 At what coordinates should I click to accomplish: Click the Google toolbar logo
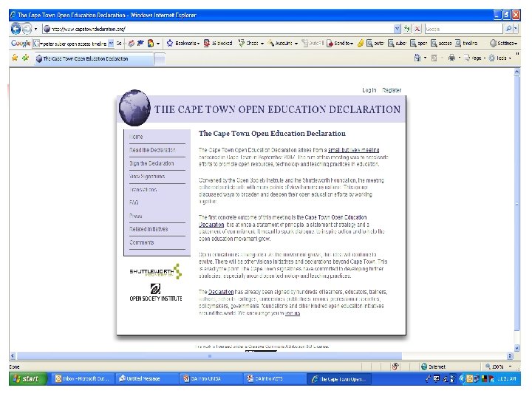tap(21, 43)
